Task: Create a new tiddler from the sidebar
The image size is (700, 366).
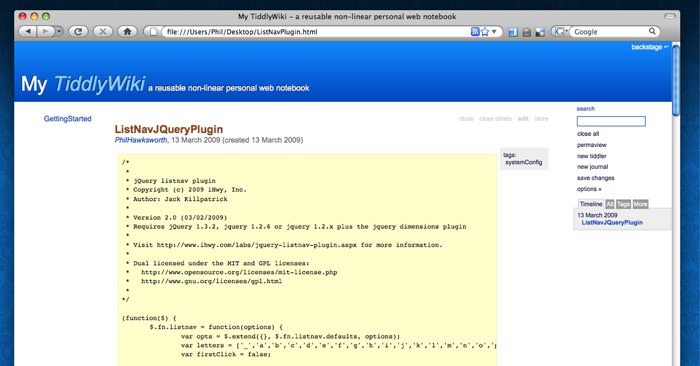Action: [x=592, y=156]
